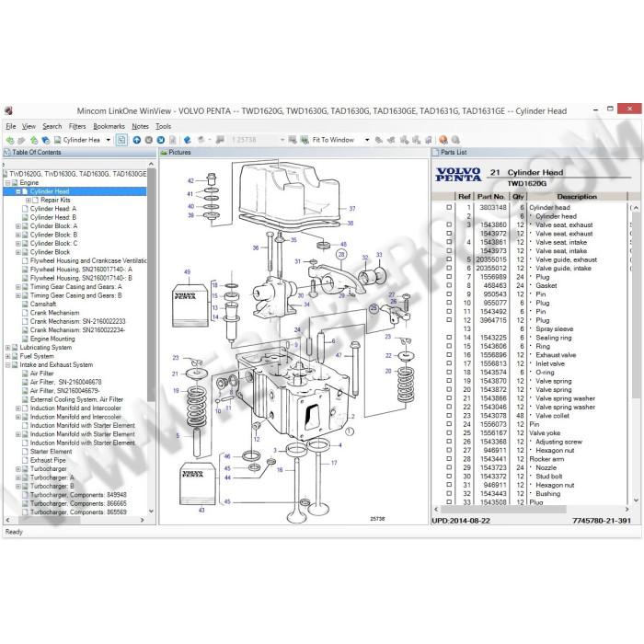Select the Camshaft tree entry
This screenshot has height=644, width=644.
[x=42, y=304]
